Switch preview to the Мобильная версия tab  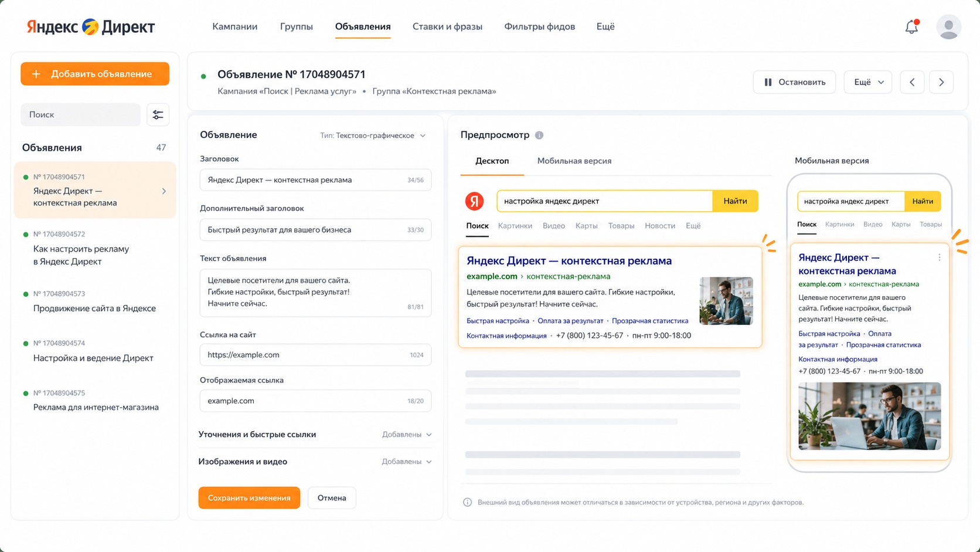574,161
